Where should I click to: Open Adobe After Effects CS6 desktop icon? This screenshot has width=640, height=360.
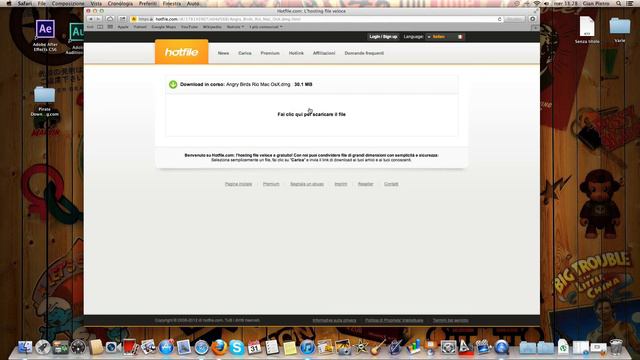pyautogui.click(x=45, y=36)
